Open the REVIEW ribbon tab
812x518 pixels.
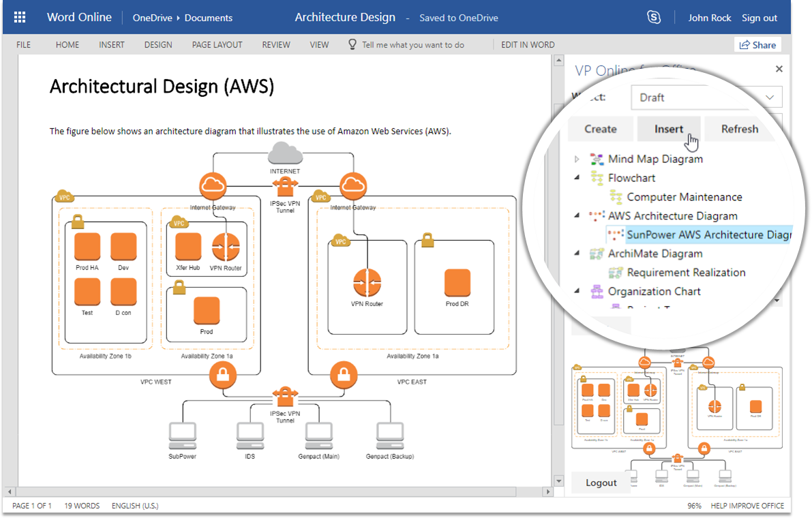[276, 44]
